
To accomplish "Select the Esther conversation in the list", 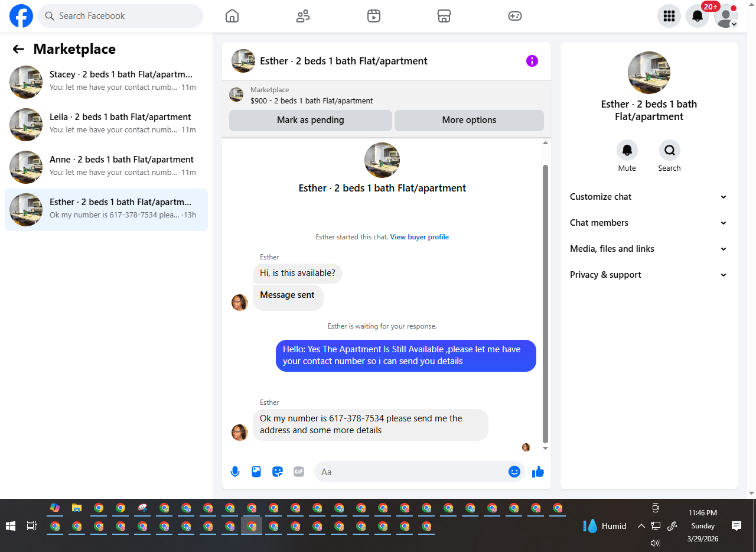I will tap(106, 209).
